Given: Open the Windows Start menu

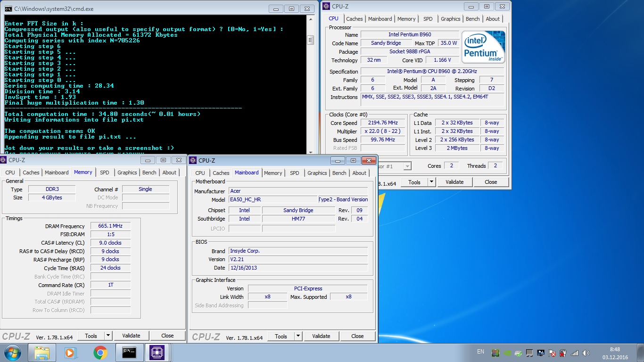Looking at the screenshot, I should click(x=13, y=353).
